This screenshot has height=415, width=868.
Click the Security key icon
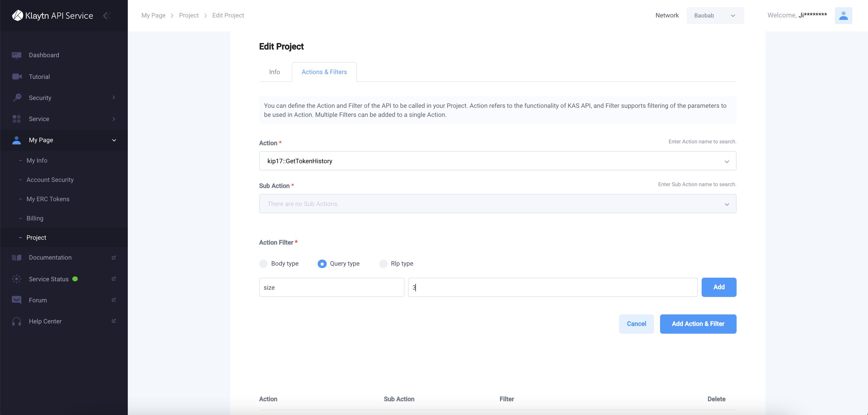[x=17, y=98]
